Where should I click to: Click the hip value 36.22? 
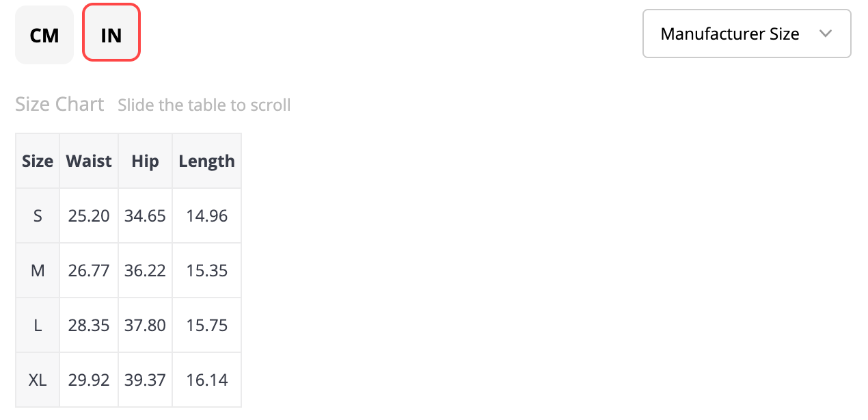[145, 270]
